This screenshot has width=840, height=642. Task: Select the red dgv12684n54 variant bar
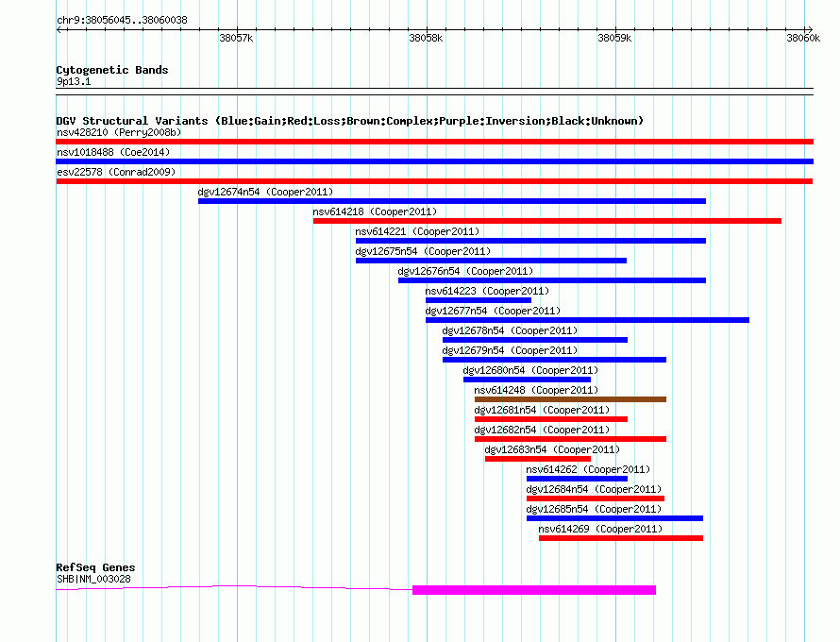[596, 498]
